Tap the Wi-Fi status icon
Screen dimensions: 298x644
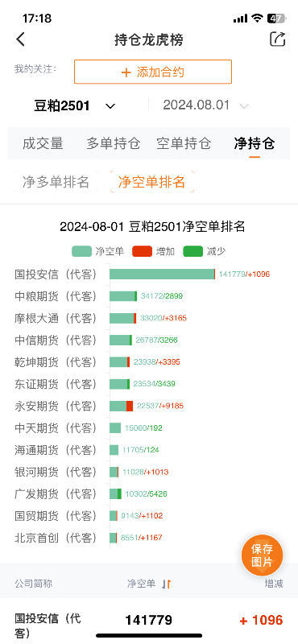coord(257,18)
